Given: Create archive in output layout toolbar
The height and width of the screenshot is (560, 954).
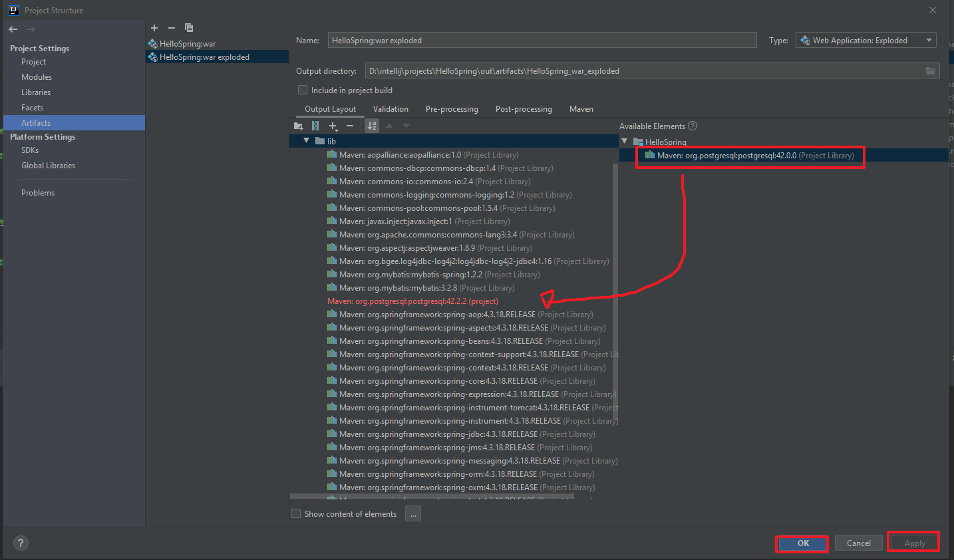Looking at the screenshot, I should [315, 126].
